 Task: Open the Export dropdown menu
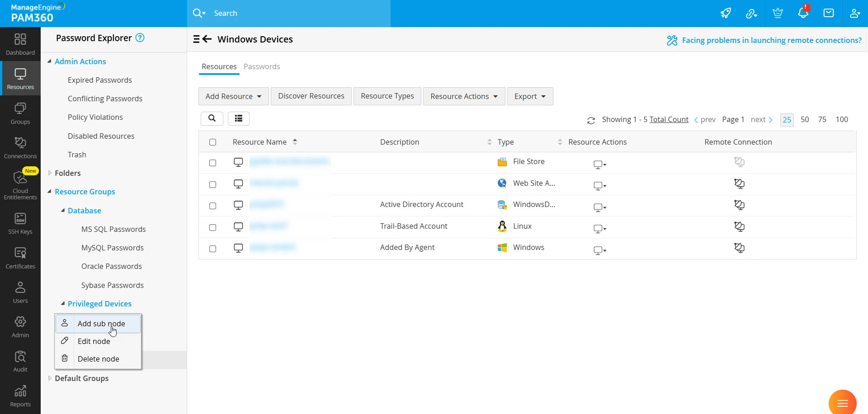[530, 96]
